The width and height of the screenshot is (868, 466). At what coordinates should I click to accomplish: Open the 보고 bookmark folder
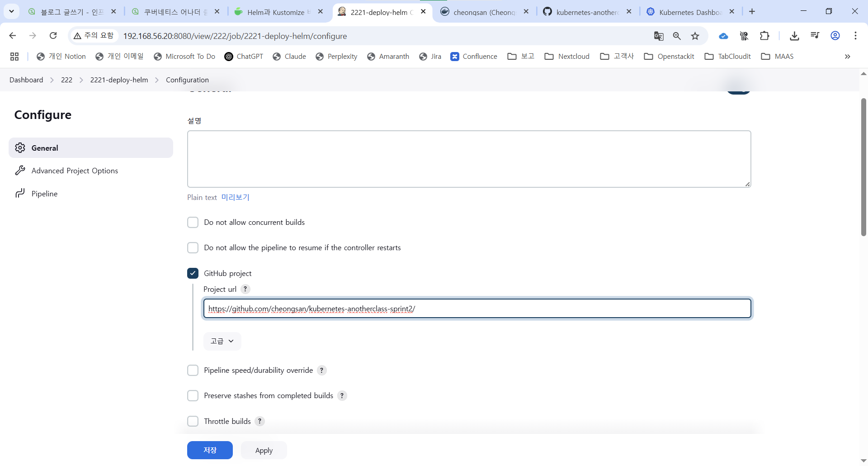521,57
